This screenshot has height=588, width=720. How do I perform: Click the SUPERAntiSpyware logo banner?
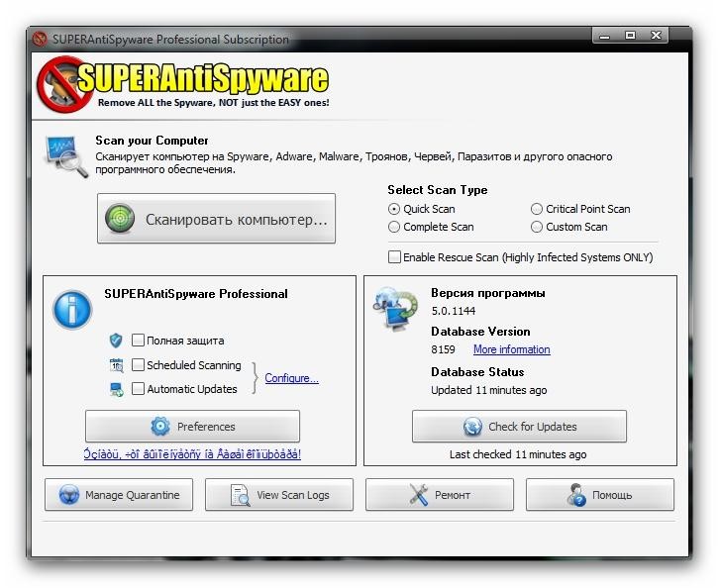coord(183,85)
